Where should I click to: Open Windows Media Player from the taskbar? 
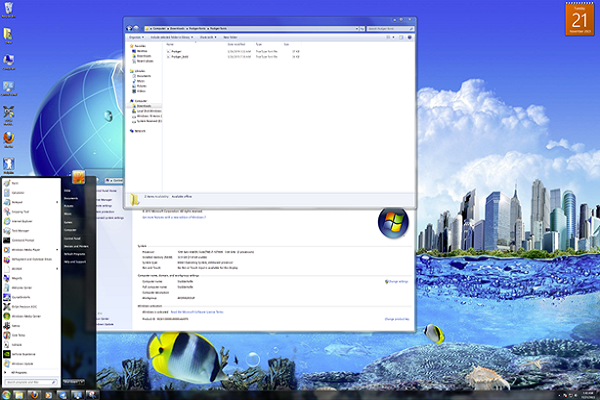tap(48, 395)
